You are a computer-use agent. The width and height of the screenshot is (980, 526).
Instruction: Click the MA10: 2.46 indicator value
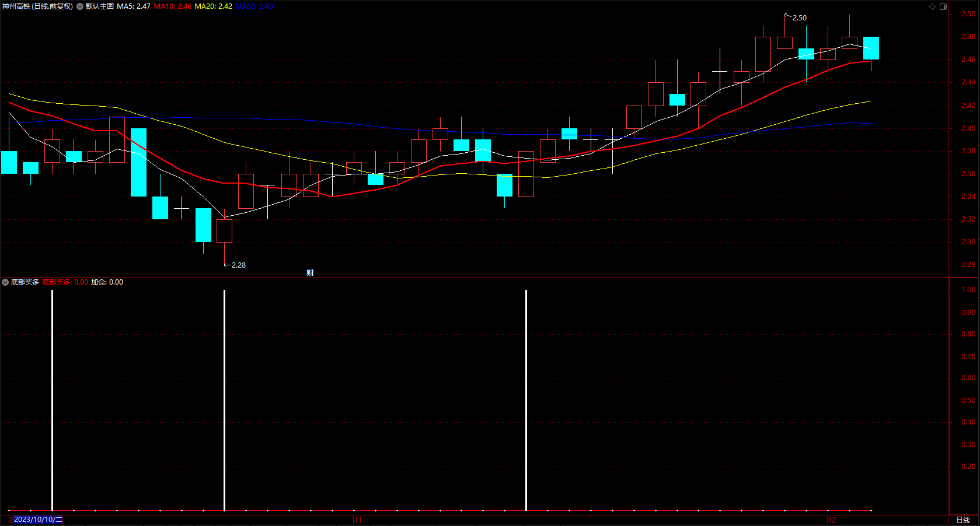click(x=173, y=6)
